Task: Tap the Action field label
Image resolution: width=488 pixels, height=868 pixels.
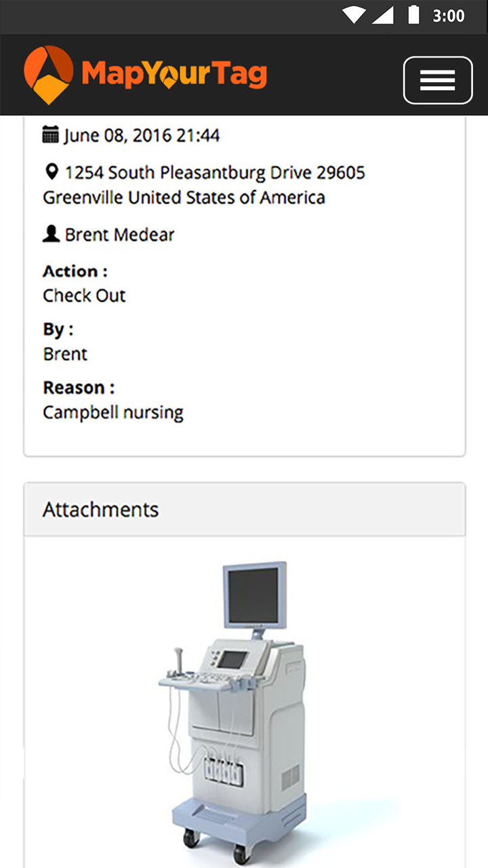Action: (x=75, y=271)
